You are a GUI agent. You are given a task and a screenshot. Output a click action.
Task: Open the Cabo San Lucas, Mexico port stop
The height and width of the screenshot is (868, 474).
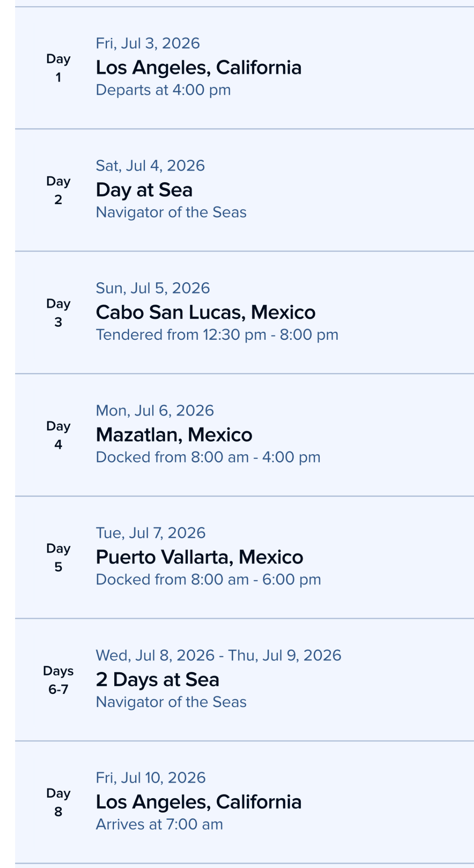205,312
